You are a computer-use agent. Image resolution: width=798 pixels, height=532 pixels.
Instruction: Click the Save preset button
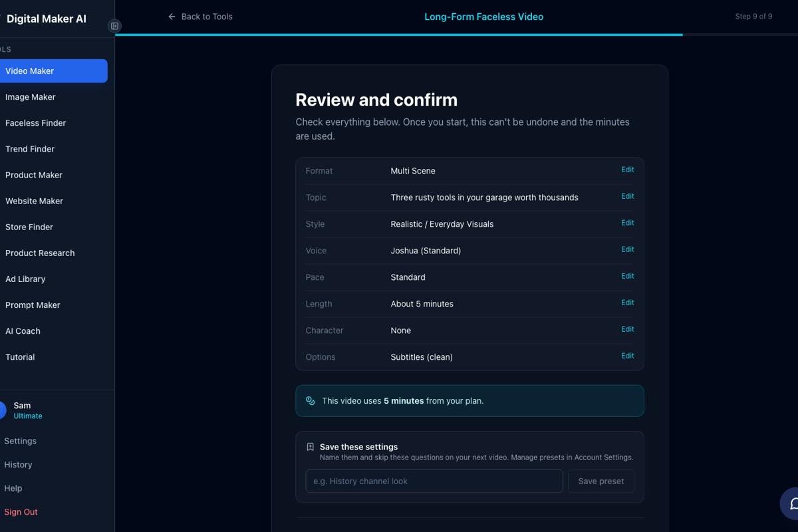601,481
